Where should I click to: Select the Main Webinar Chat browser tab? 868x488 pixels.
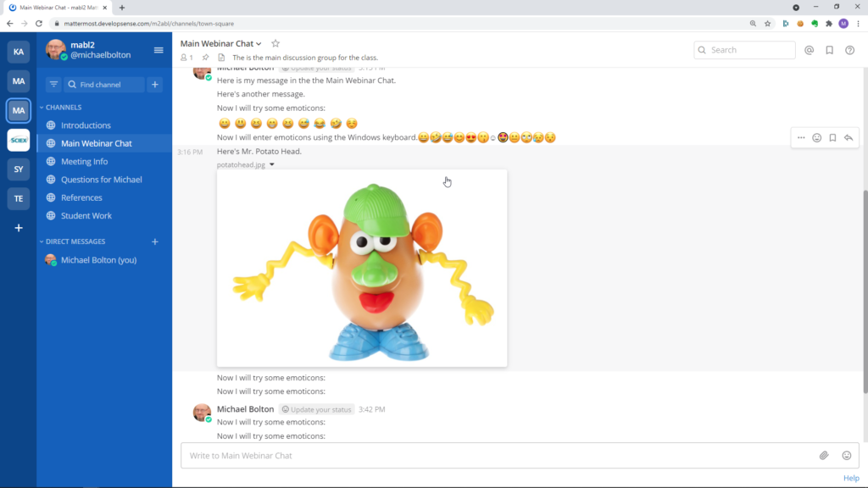pos(57,8)
